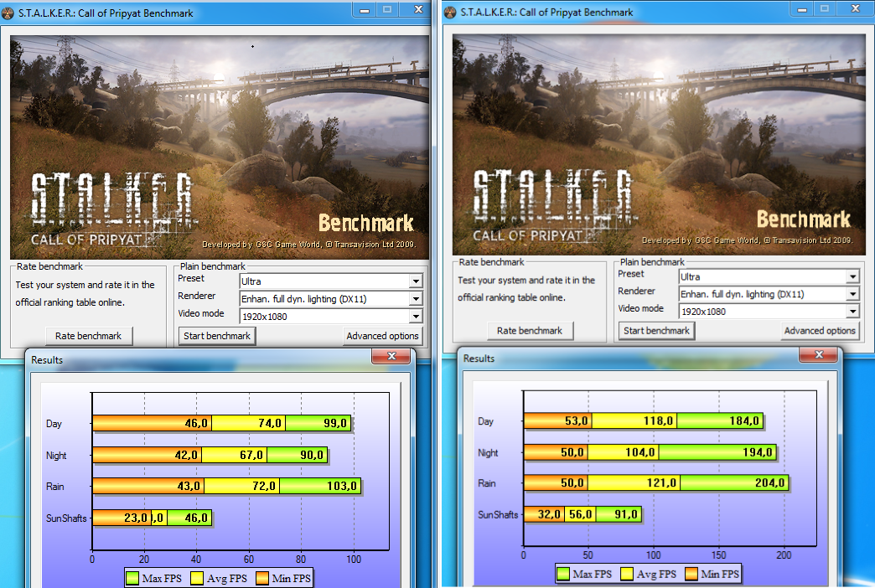Click the Day 53,0 min bar in right results
This screenshot has height=588, width=875.
point(558,420)
